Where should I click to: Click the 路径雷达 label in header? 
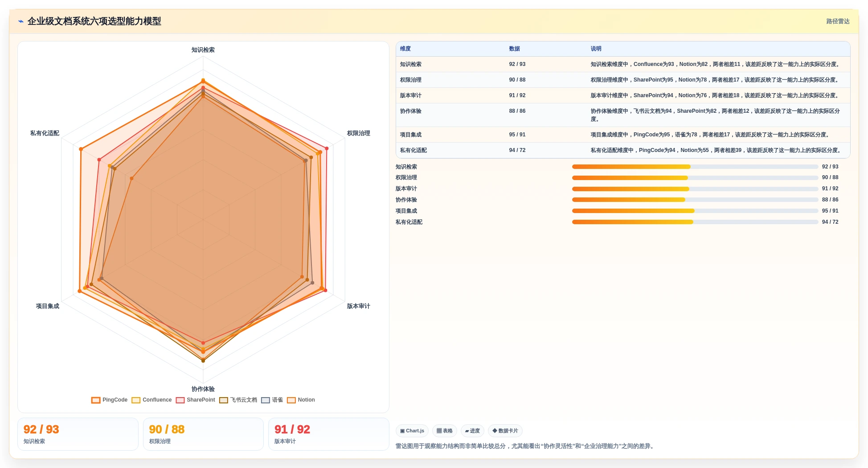(x=838, y=21)
